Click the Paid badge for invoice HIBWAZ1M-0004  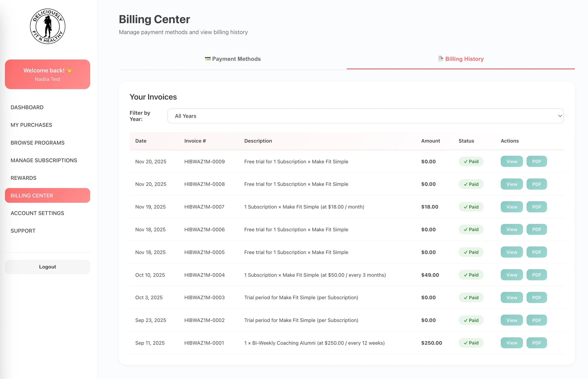[x=471, y=275]
